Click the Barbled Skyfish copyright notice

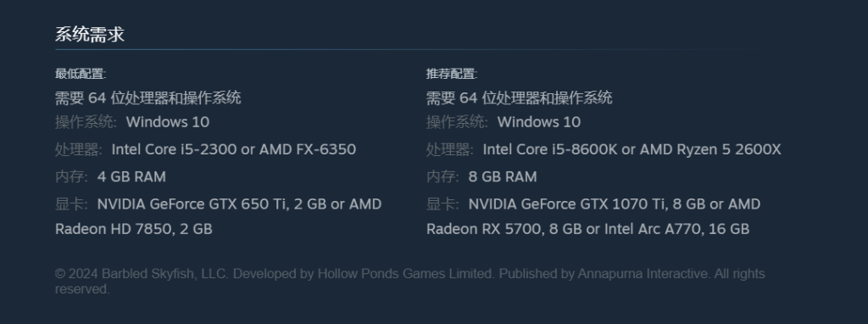(409, 282)
